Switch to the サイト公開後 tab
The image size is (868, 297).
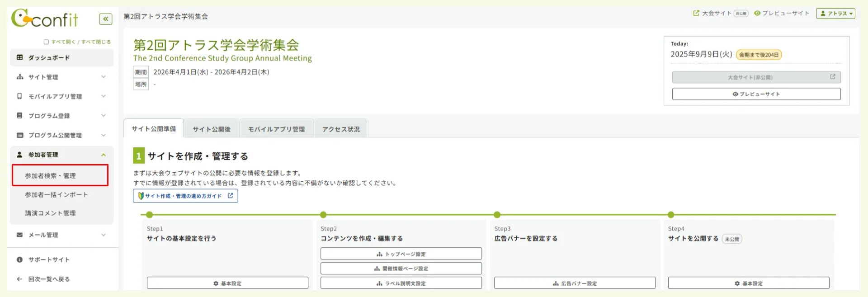click(212, 129)
